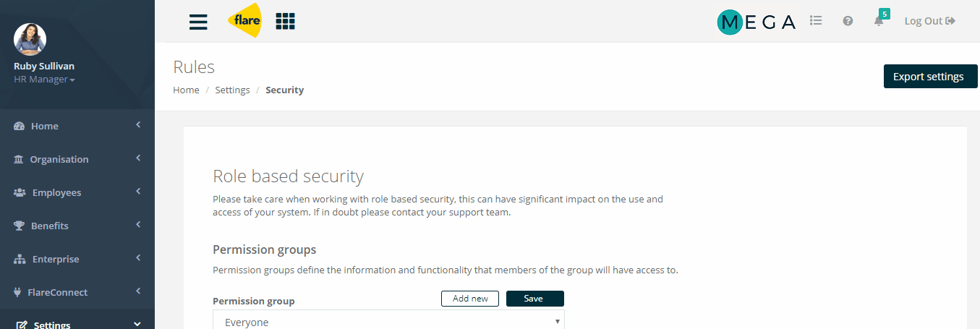Open the Permission group Everyone dropdown
This screenshot has height=329, width=980.
388,320
